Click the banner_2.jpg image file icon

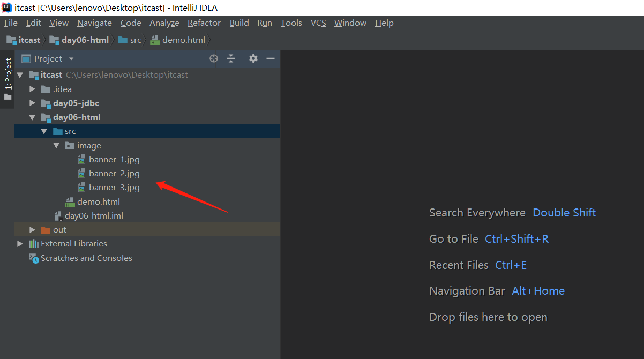[x=81, y=173]
